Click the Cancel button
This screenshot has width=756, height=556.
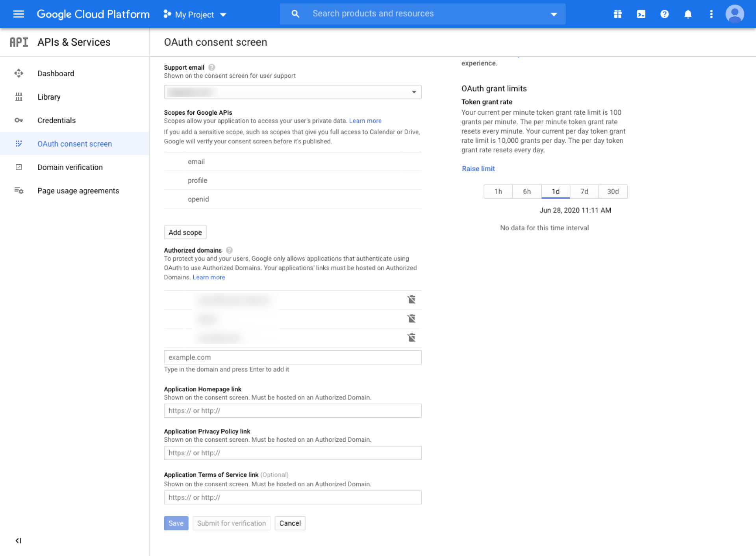[x=290, y=523]
